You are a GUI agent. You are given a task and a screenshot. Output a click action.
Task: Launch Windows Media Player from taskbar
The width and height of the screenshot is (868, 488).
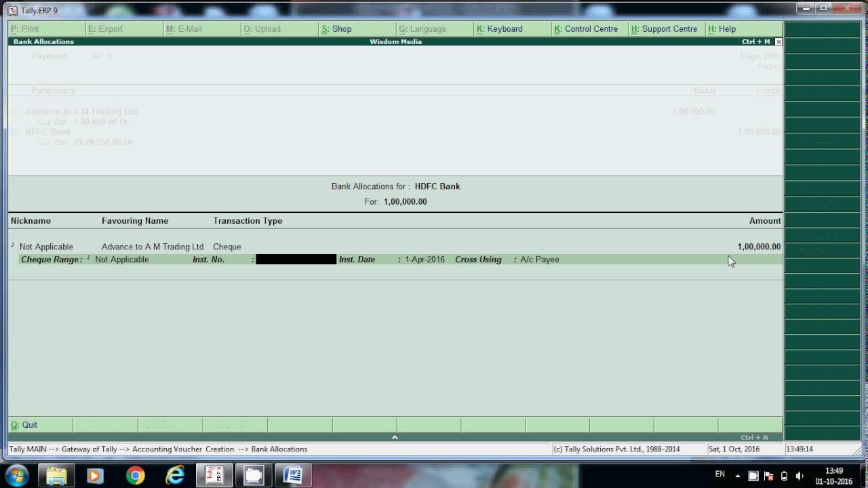coord(95,476)
